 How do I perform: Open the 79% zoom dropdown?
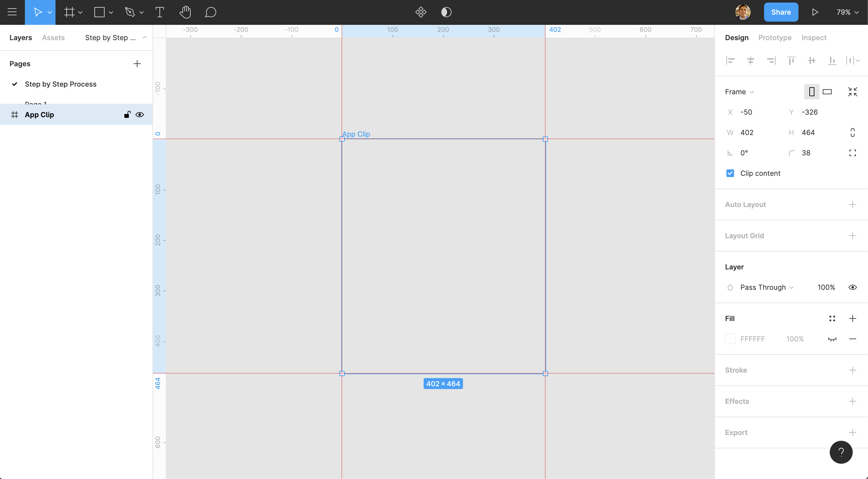click(847, 12)
